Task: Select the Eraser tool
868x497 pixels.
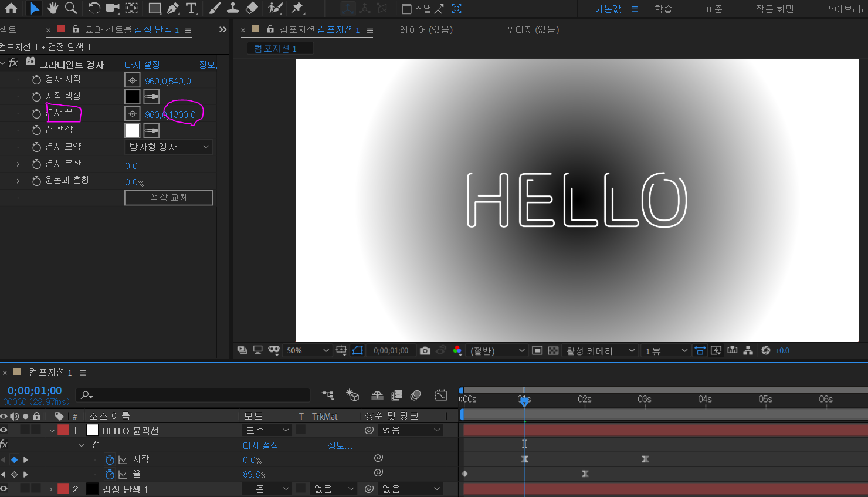Action: (x=252, y=8)
